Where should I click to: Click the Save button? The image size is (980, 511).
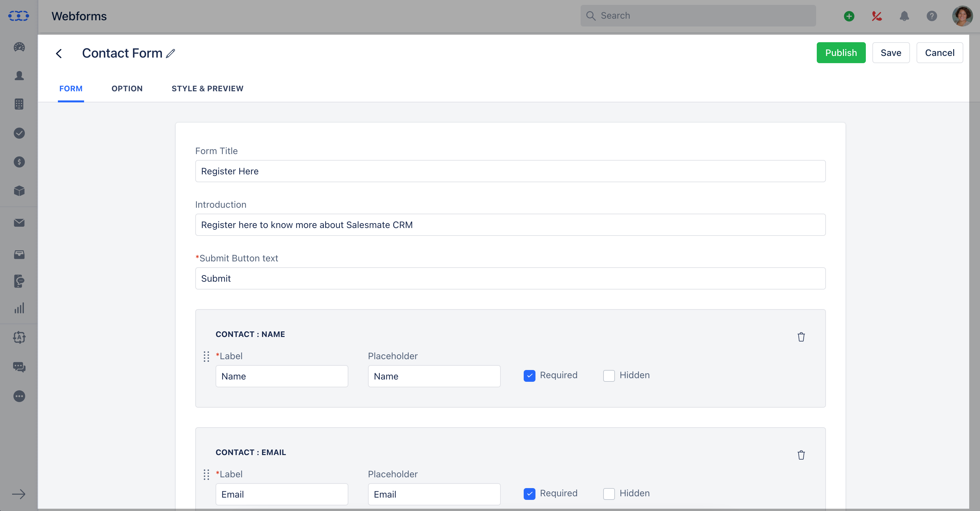coord(891,53)
